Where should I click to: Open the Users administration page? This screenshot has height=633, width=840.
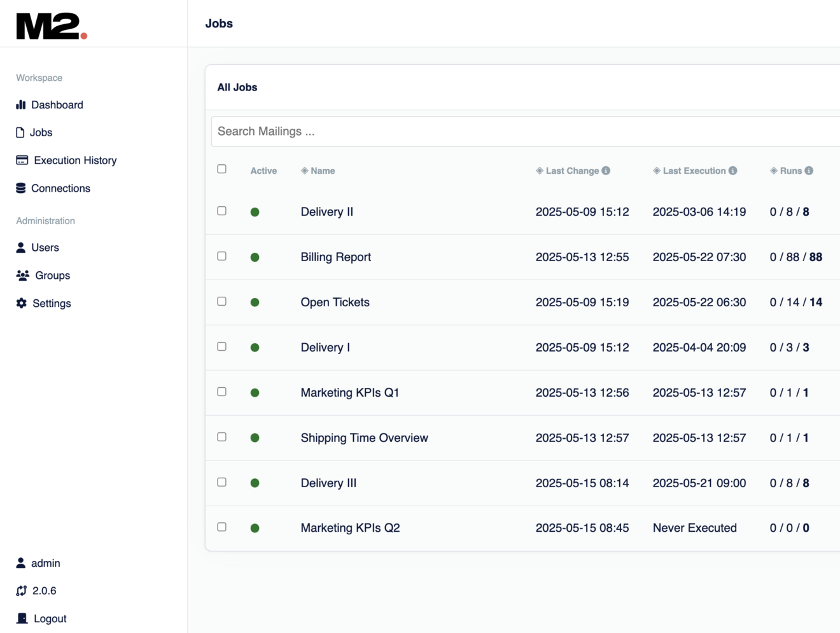(x=45, y=247)
